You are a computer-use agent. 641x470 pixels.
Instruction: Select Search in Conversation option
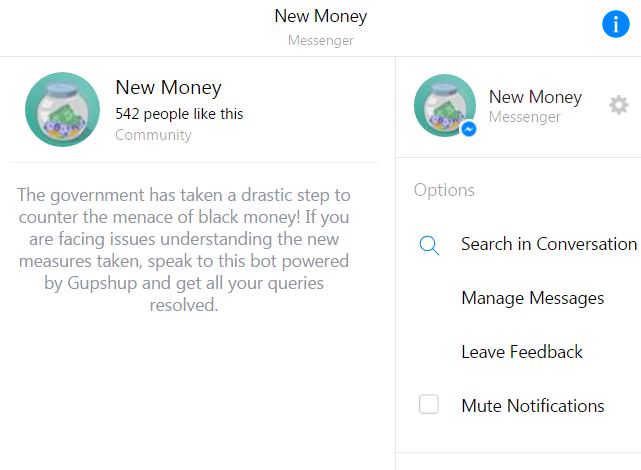[x=548, y=244]
